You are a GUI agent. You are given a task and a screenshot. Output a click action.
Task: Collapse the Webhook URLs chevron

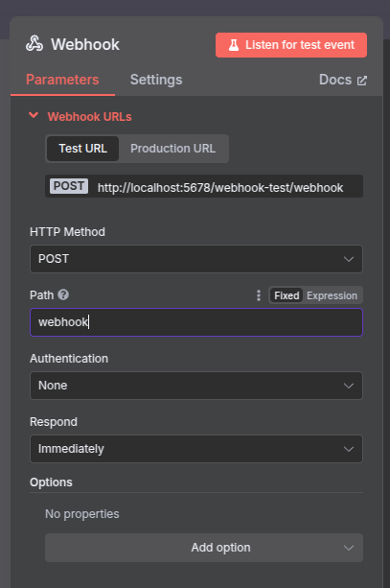(x=34, y=115)
